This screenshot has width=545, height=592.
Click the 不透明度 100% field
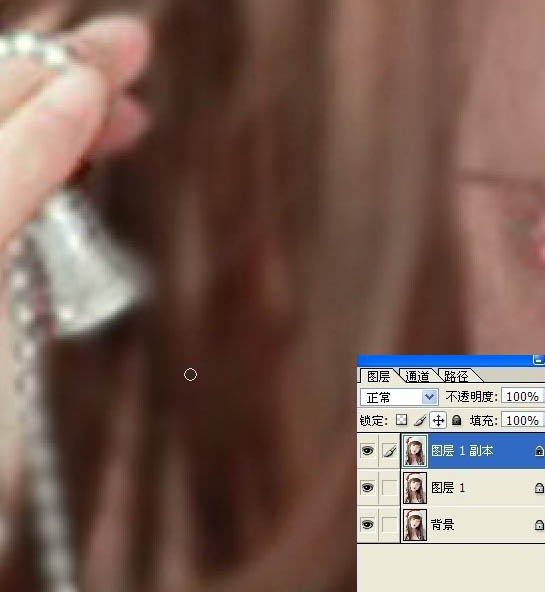pyautogui.click(x=523, y=397)
